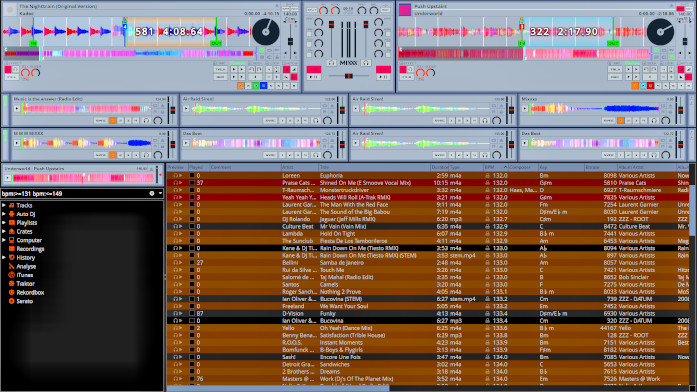Adjust pitch fader of The Nighttrain deck
Viewport: 697px width, 392px height.
pos(290,41)
